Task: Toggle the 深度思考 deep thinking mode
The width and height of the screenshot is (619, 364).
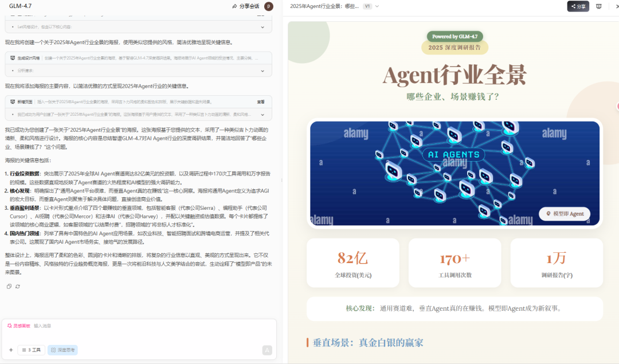Action: tap(62, 350)
